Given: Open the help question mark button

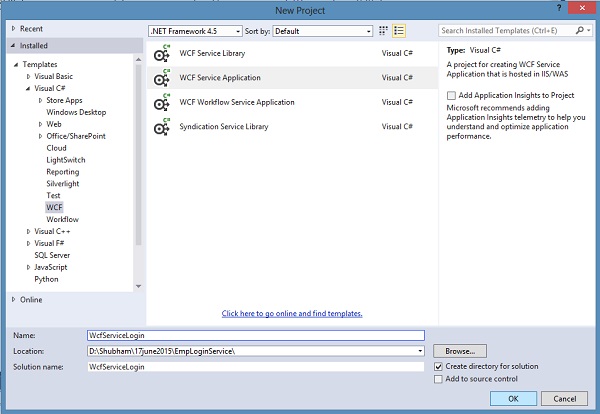Looking at the screenshot, I should pos(559,8).
